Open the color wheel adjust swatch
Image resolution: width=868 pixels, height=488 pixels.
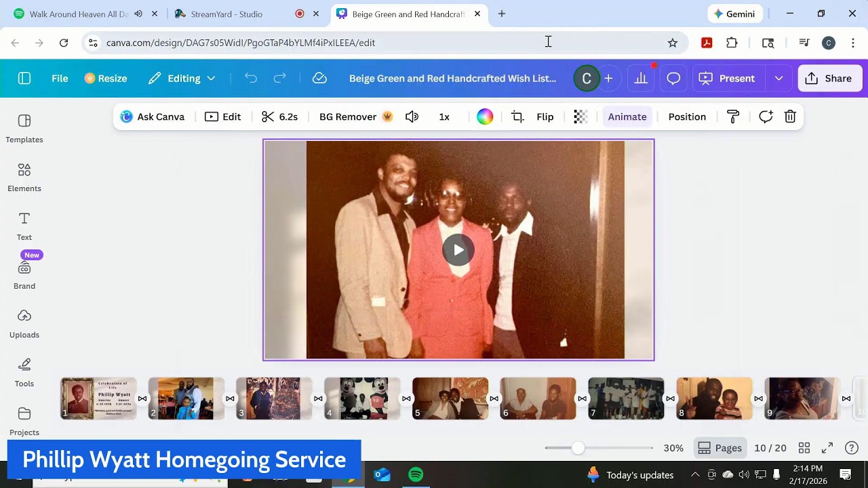click(x=485, y=117)
